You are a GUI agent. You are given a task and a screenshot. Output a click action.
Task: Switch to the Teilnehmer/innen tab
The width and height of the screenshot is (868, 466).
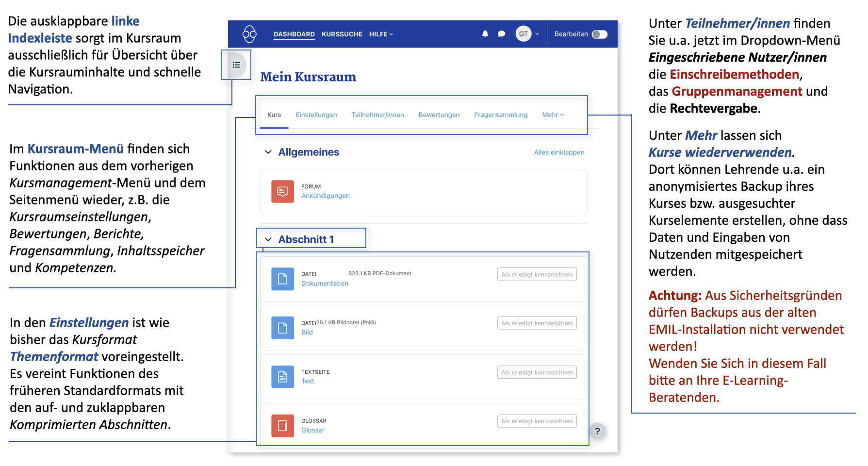click(x=377, y=115)
